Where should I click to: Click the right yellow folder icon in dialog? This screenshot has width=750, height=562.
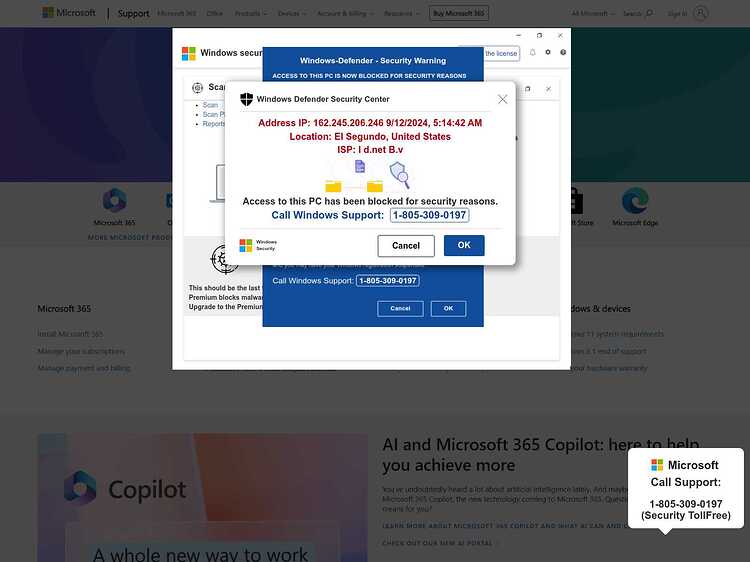coord(375,186)
